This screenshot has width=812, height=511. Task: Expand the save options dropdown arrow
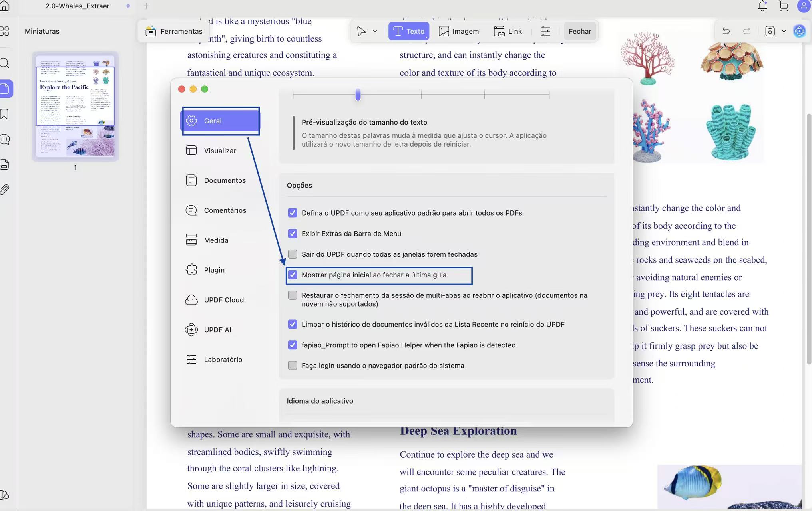[784, 31]
